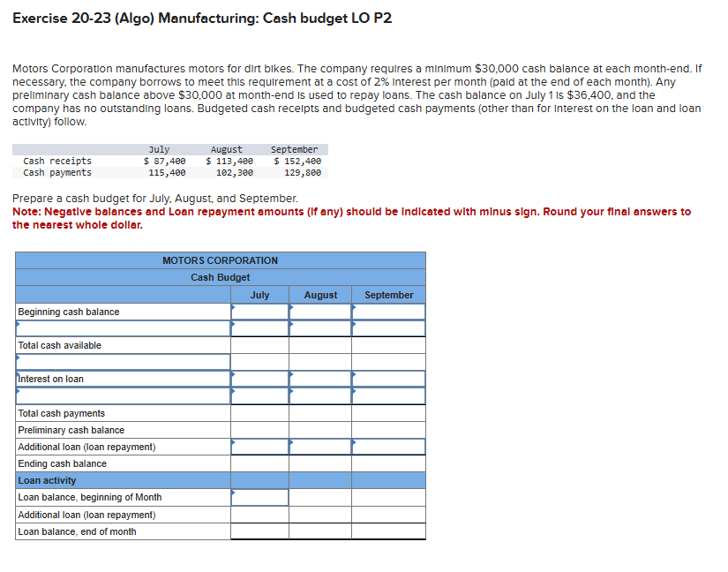Select July Total cash available cell

pos(259,345)
